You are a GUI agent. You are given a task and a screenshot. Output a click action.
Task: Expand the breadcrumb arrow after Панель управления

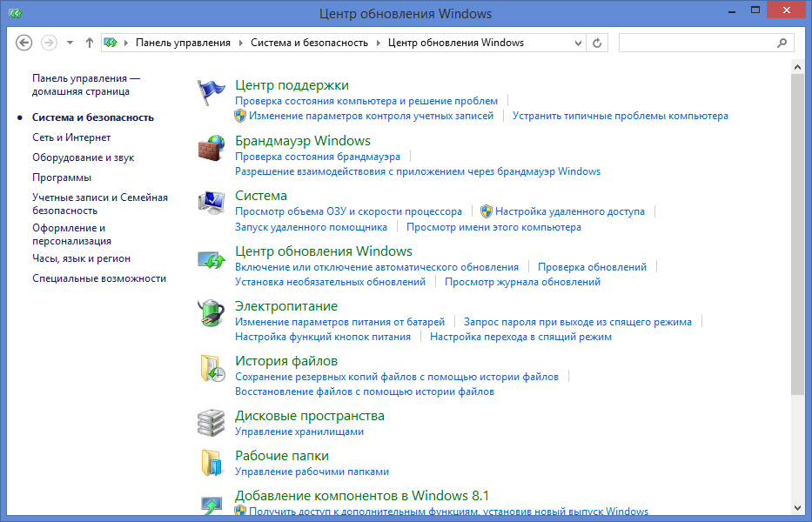coord(241,43)
